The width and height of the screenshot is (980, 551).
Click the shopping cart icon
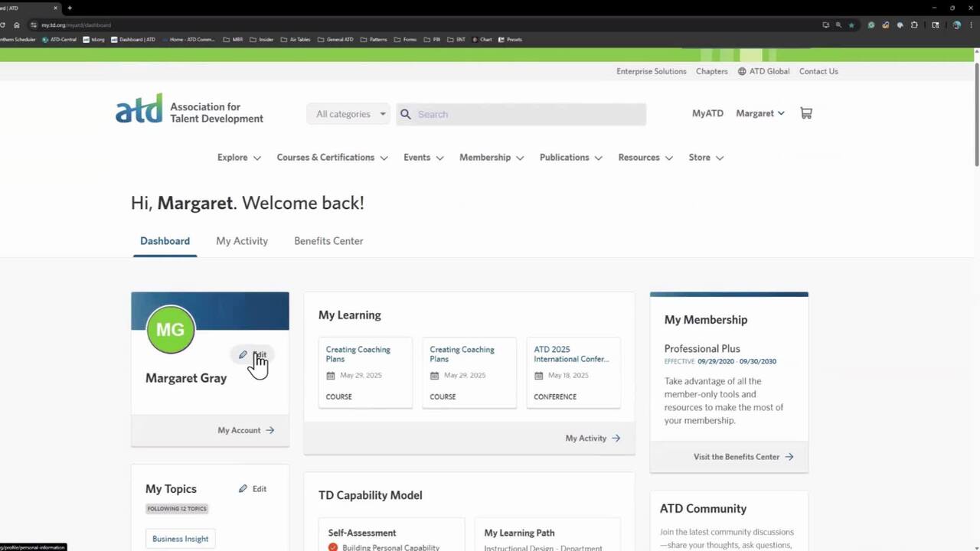(806, 113)
